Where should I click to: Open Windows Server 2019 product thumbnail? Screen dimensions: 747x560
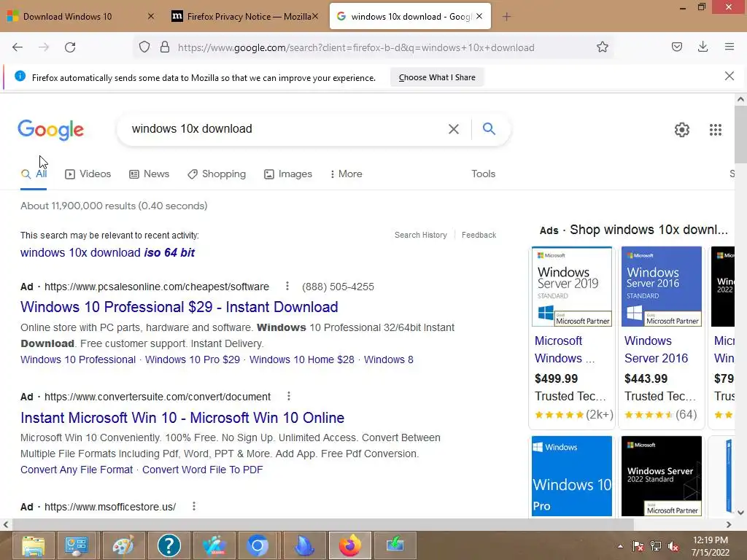[572, 287]
